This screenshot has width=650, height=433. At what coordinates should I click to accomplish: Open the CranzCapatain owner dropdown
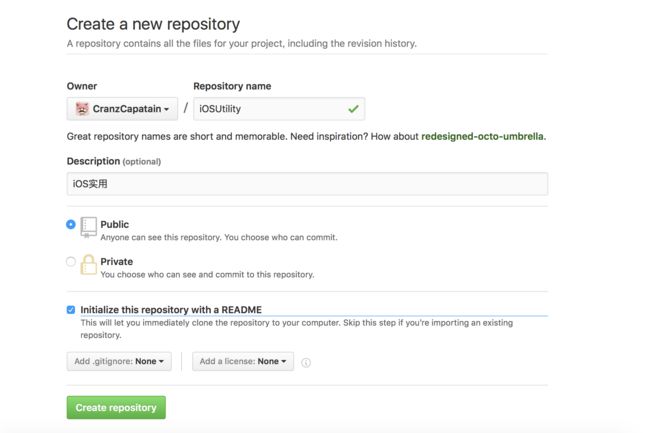click(x=122, y=109)
